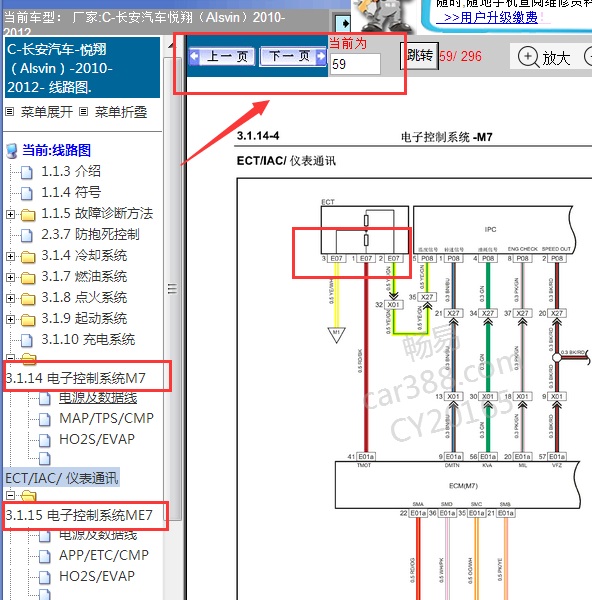This screenshot has height=600, width=592.
Task: Click the 菜单展开 list icon
Action: (10, 112)
